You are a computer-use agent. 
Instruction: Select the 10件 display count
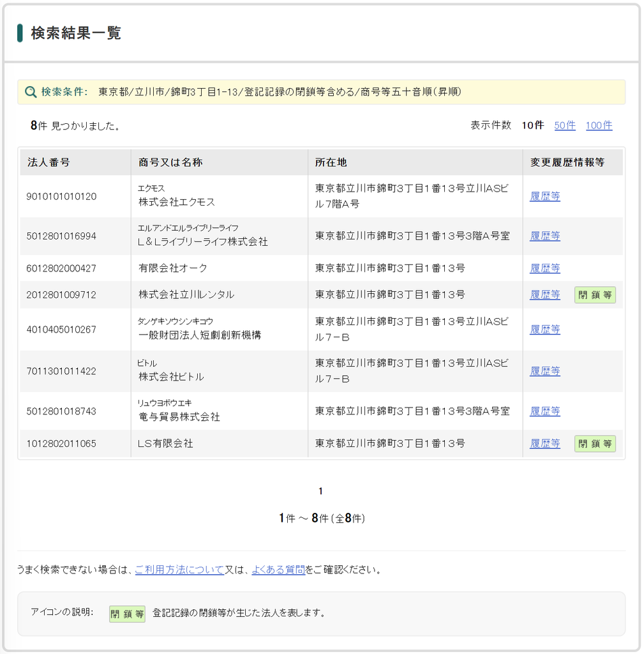533,125
